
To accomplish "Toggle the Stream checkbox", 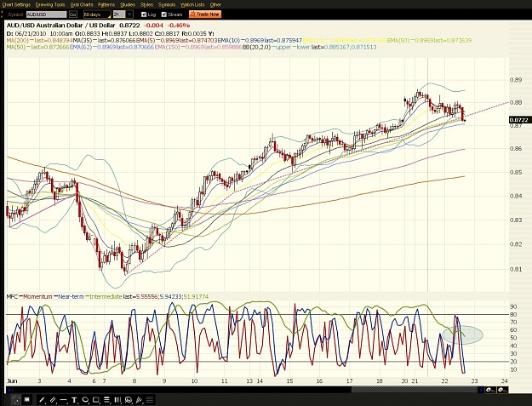I will (x=164, y=14).
